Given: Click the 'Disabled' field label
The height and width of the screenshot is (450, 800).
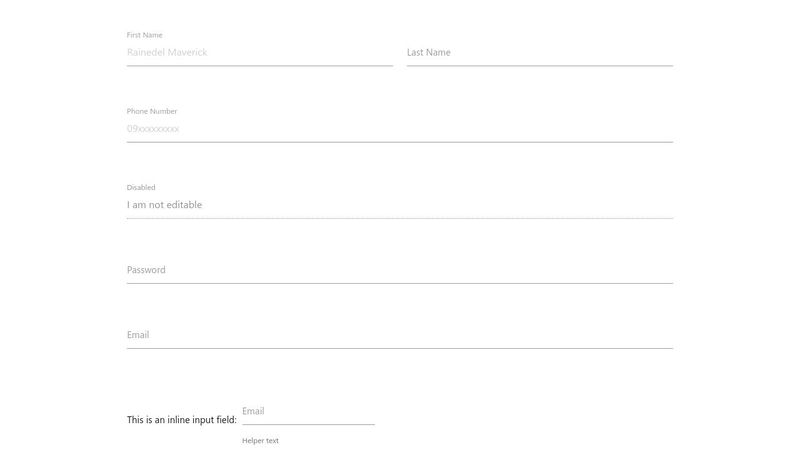Looking at the screenshot, I should (x=141, y=187).
